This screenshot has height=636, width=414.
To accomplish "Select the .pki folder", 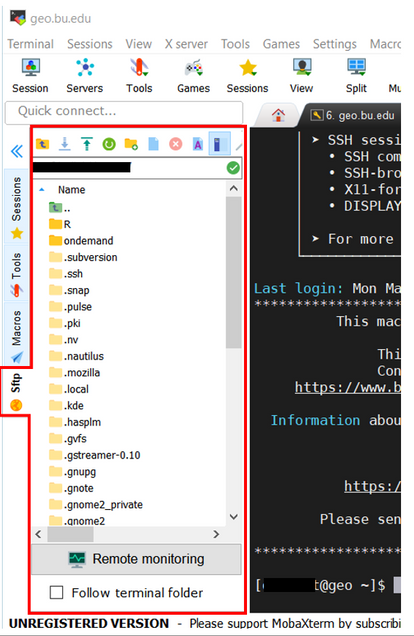I will pos(65,323).
